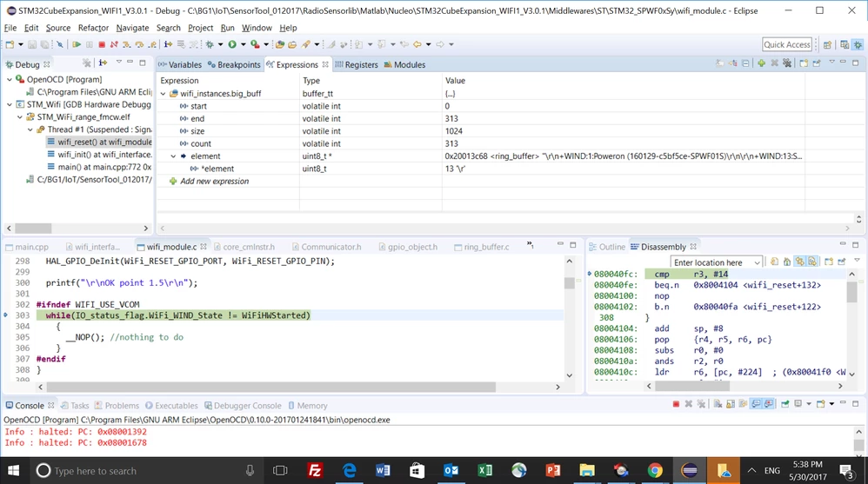Click the Step Return button
868x484 pixels.
151,44
